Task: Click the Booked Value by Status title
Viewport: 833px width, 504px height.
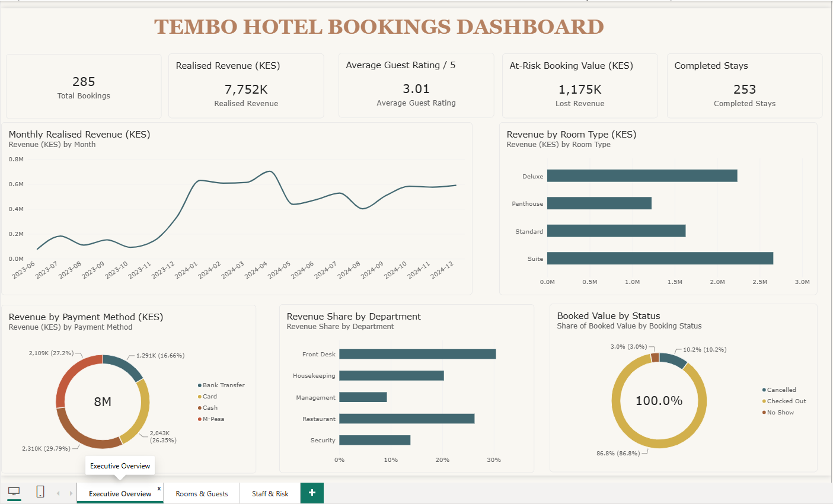Action: 608,316
